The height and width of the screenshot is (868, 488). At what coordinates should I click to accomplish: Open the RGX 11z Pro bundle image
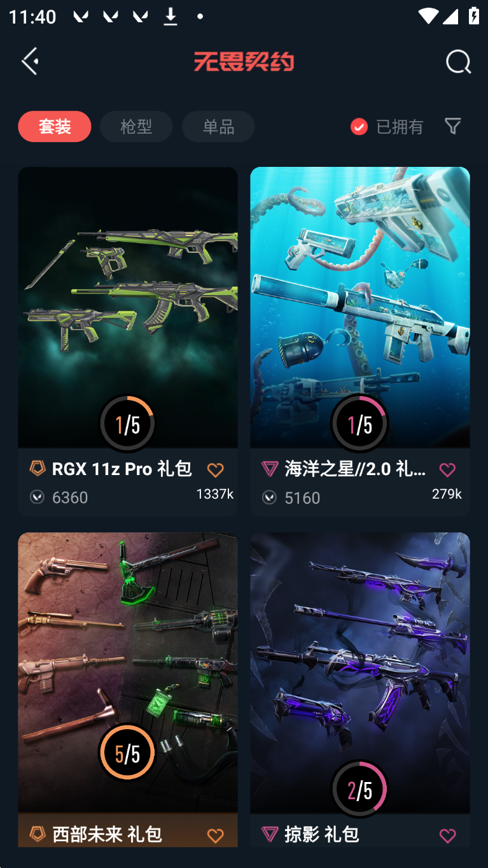[128, 307]
